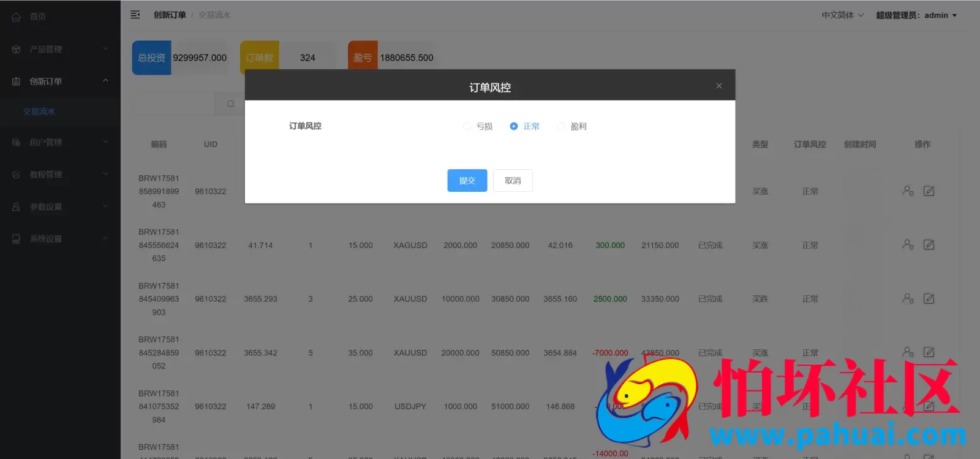
Task: Open 系统设置 sidebar menu
Action: tap(60, 238)
